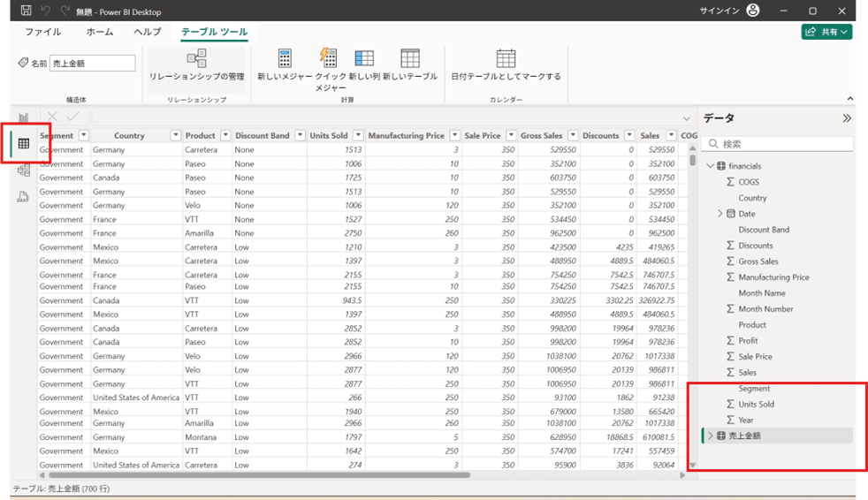868x500 pixels.
Task: Expand the 売上金額 table node
Action: click(711, 436)
